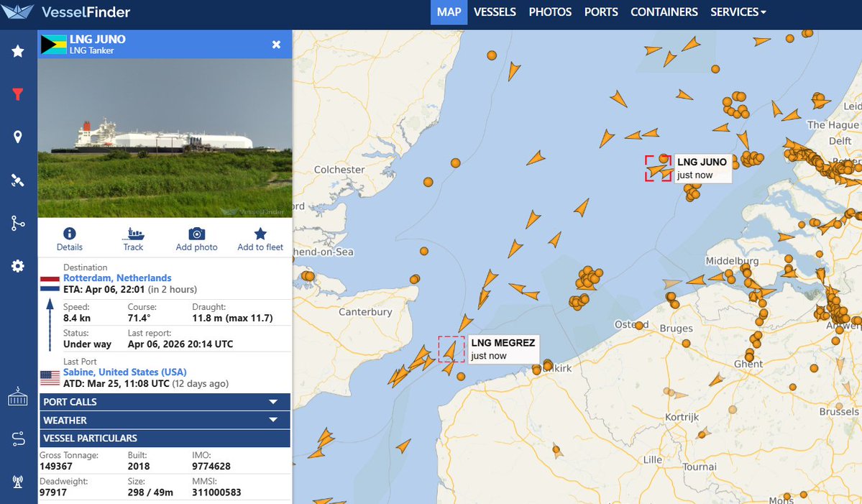This screenshot has width=862, height=504.
Task: Click Add photo camera icon
Action: 196,234
